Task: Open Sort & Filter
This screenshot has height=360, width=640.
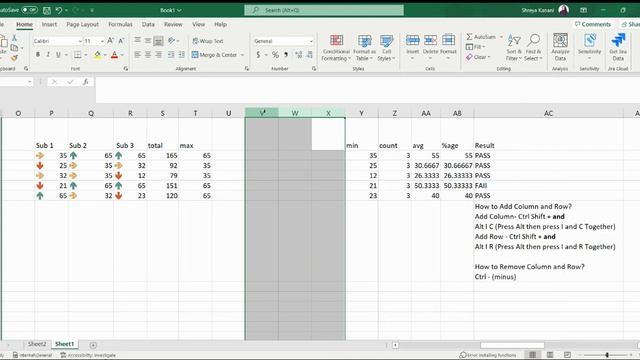Action: (514, 47)
